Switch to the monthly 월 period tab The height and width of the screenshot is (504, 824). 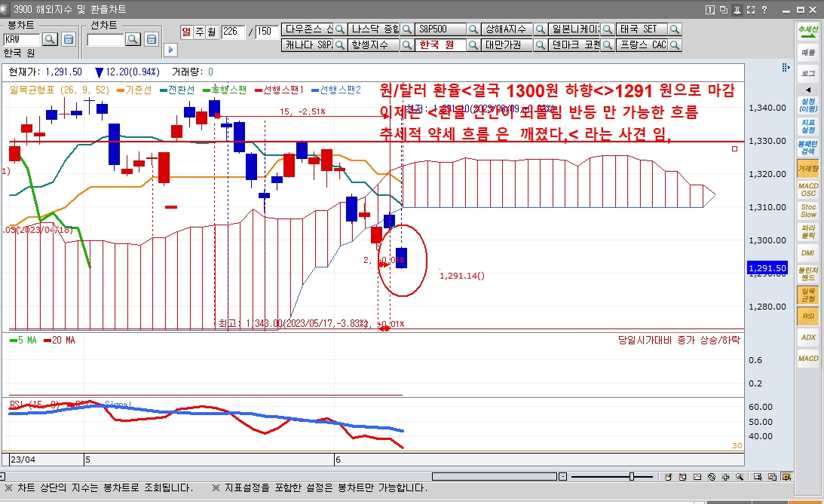tap(211, 32)
